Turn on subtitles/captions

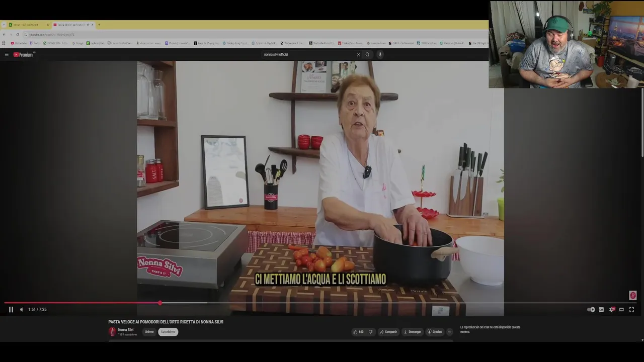[601, 310]
